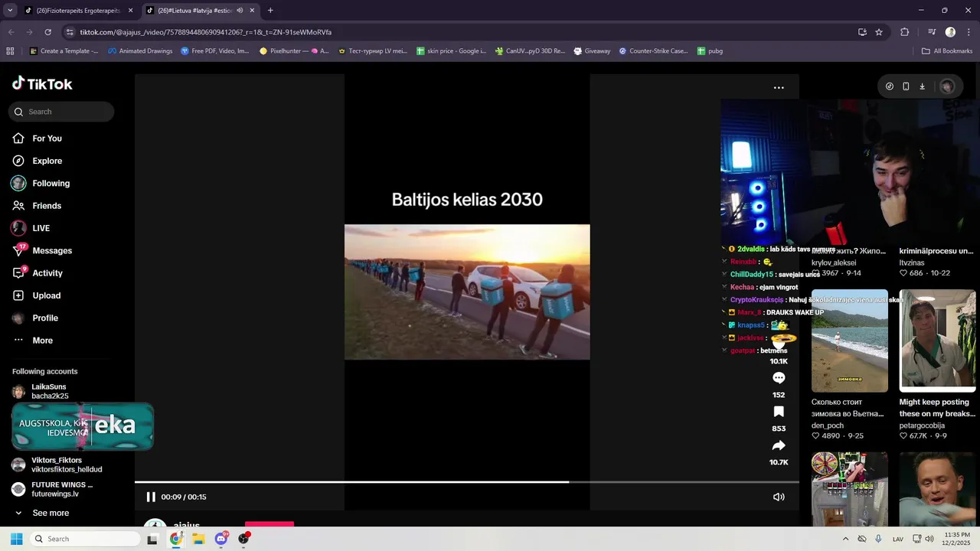Switch the LAV input language
The width and height of the screenshot is (980, 551).
tap(897, 539)
